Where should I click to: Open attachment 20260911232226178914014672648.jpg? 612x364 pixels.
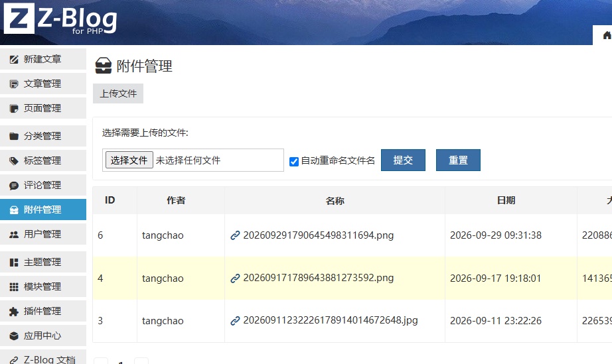pos(331,320)
